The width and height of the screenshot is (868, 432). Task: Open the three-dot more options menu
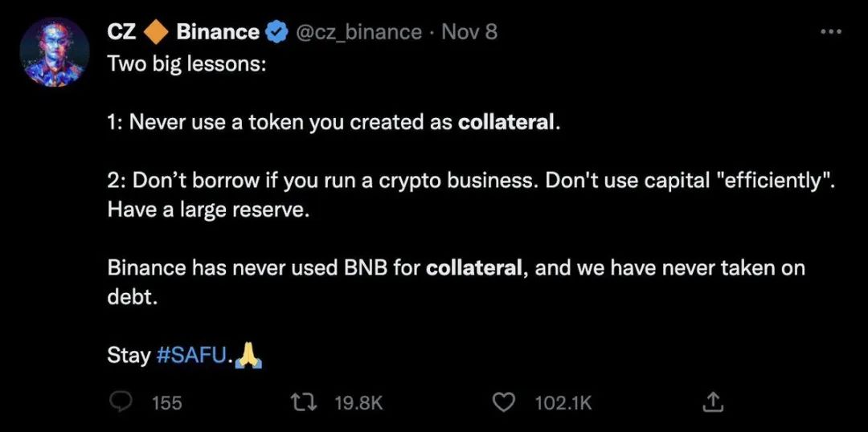point(830,31)
